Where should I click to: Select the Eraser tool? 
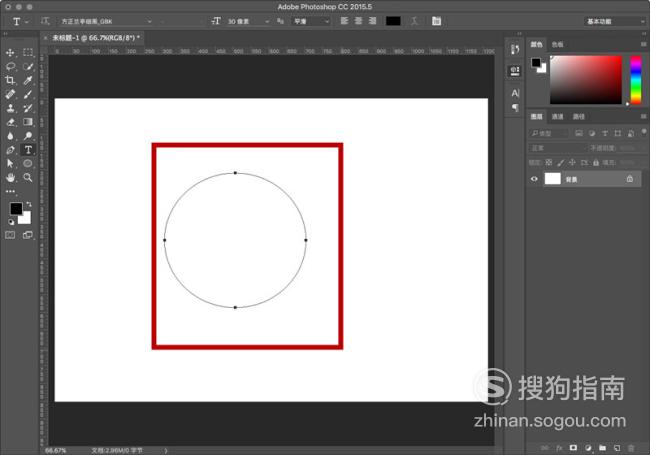coord(10,122)
